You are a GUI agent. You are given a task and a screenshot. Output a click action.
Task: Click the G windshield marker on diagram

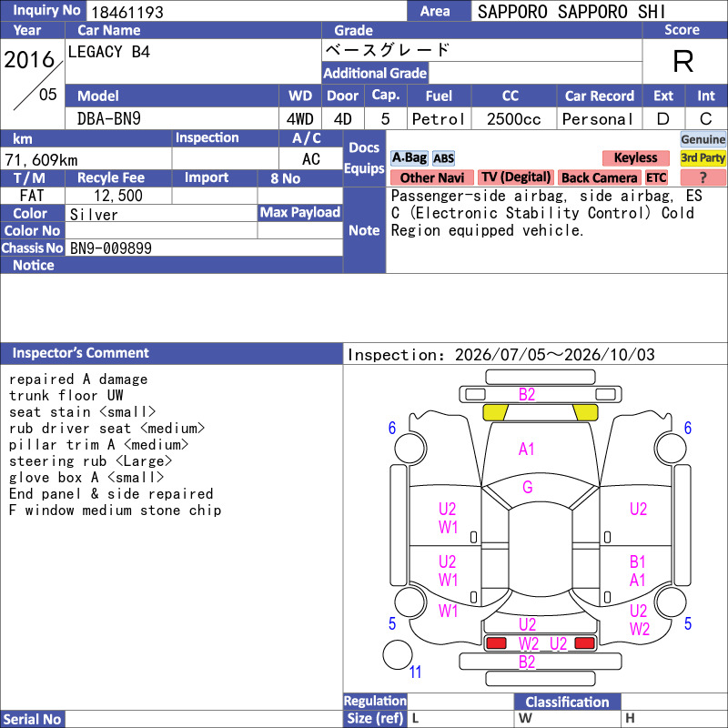[x=528, y=487]
